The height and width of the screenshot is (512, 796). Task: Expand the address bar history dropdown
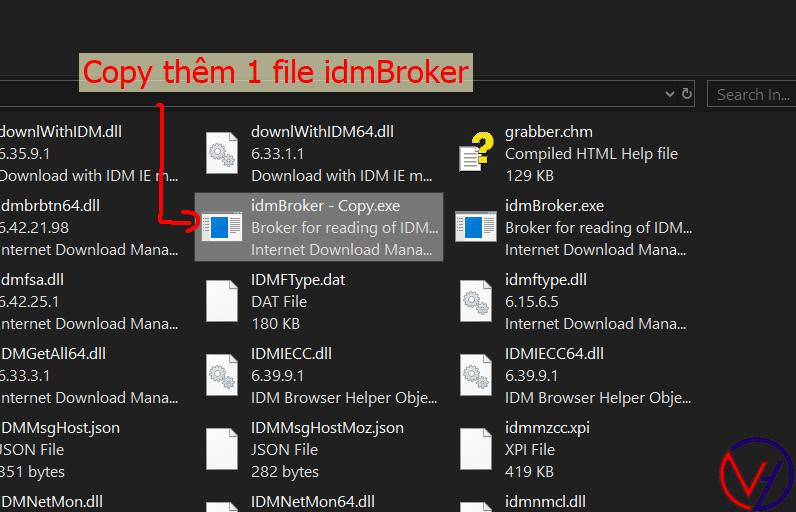[670, 94]
